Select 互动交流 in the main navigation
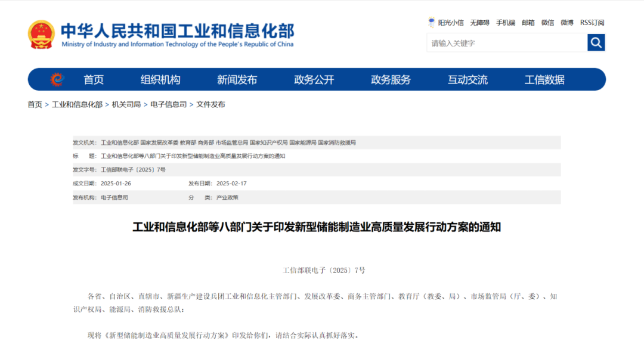This screenshot has width=644, height=344. (467, 80)
